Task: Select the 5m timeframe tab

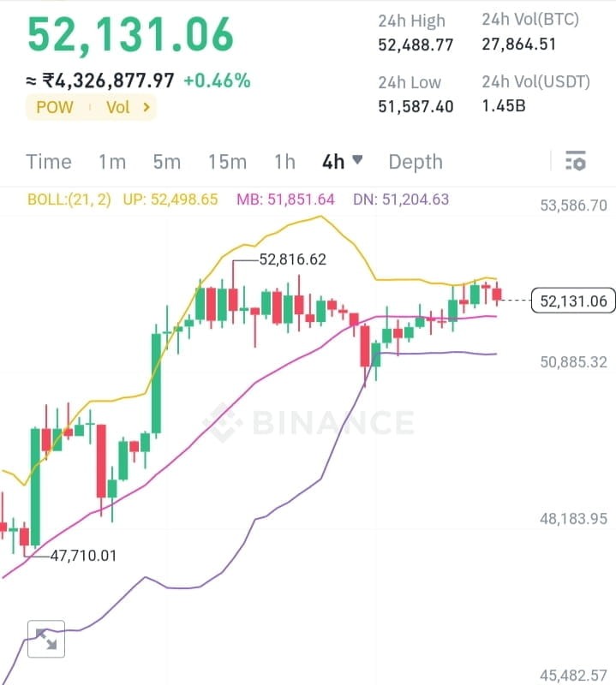Action: 166,162
